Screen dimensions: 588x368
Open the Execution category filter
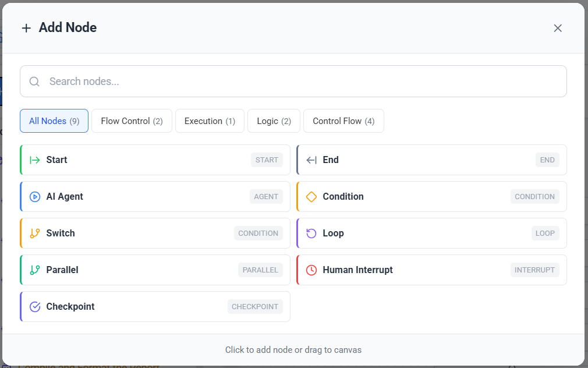pos(210,121)
